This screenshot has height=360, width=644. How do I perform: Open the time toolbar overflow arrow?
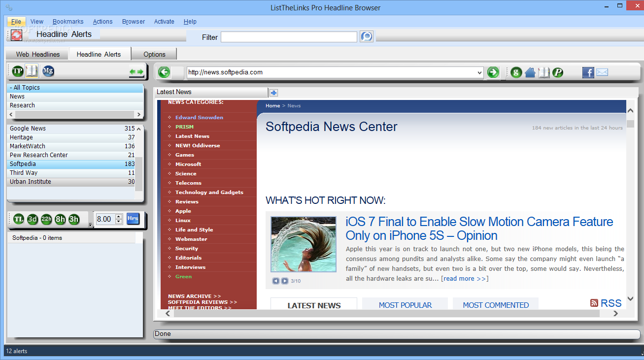90,225
